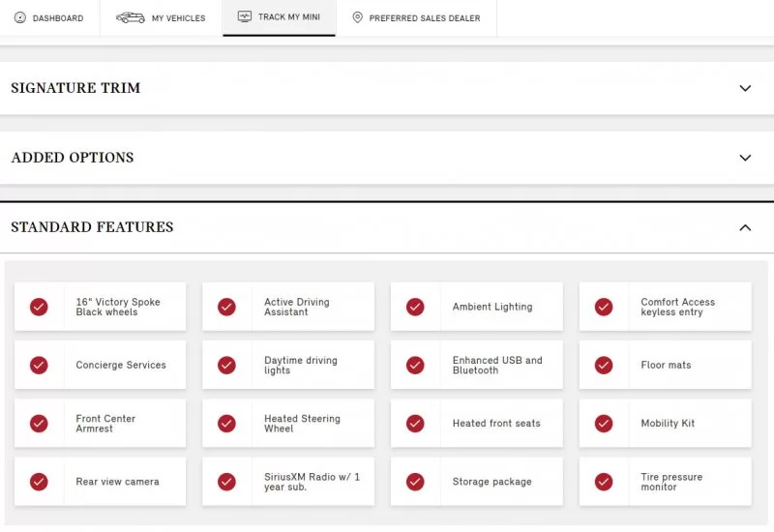The image size is (774, 532).
Task: Click the checkmark icon beside Ambient Lighting
Action: [415, 307]
